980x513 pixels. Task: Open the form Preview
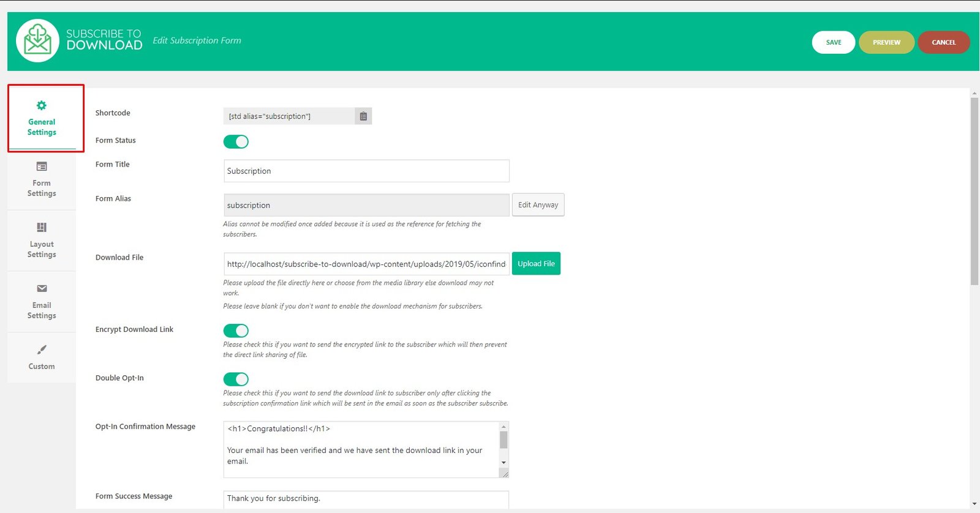(886, 42)
